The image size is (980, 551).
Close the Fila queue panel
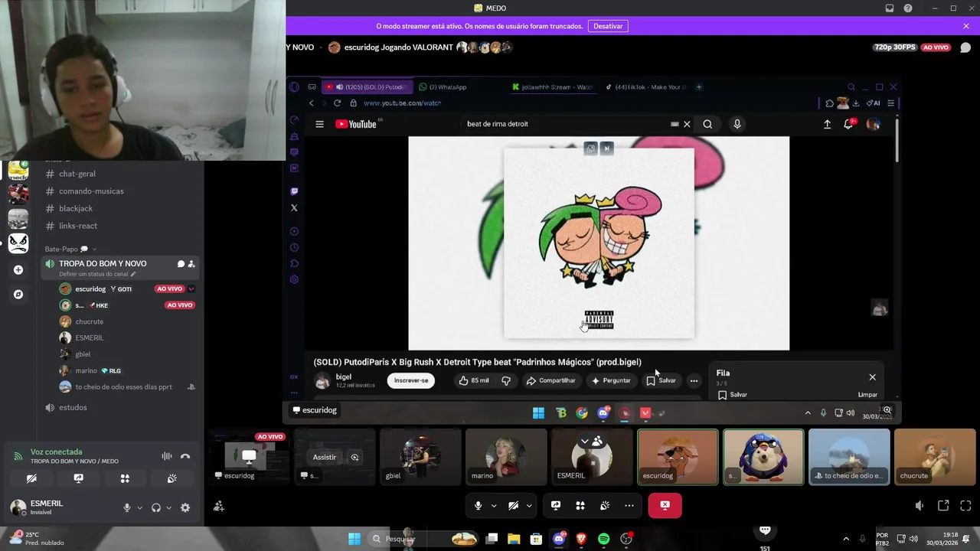click(x=872, y=377)
